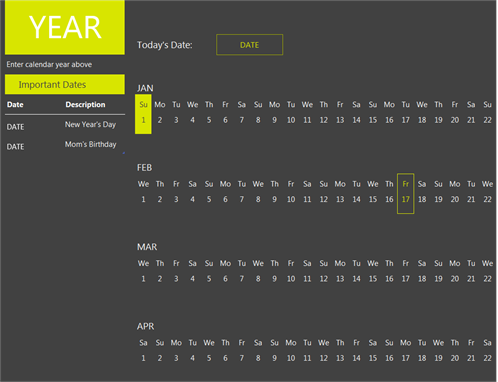Screen dimensions: 498x382
Task: Select the DATE cell for New Year's Day
Action: click(15, 127)
